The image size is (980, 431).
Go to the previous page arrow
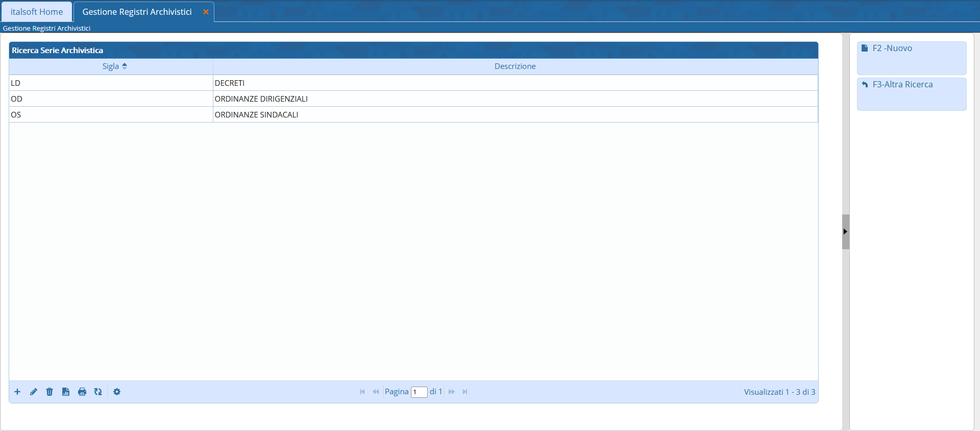click(376, 392)
